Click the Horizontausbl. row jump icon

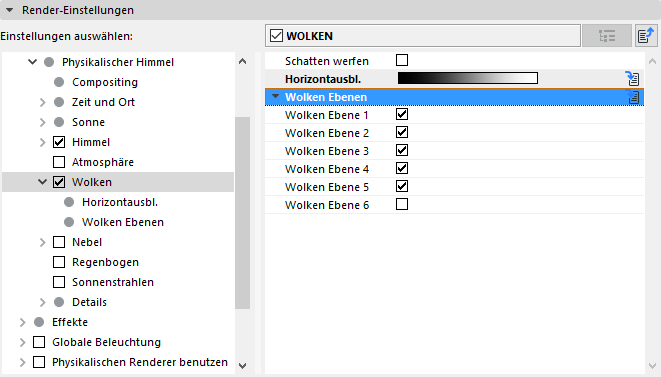click(632, 78)
